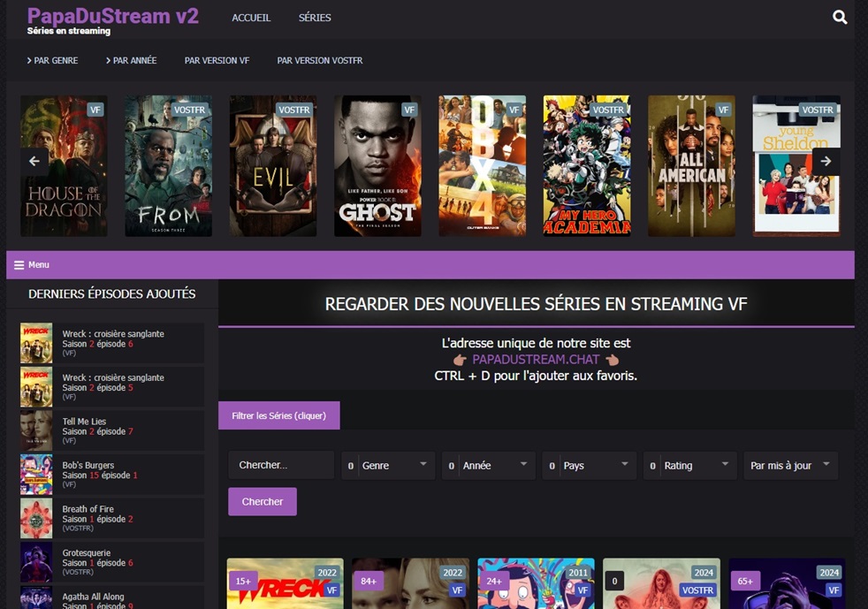The width and height of the screenshot is (868, 609).
Task: Open the Pays dropdown
Action: click(x=590, y=465)
